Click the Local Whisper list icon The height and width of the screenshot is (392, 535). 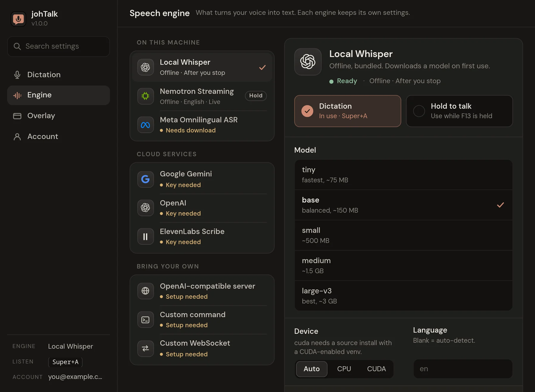145,67
